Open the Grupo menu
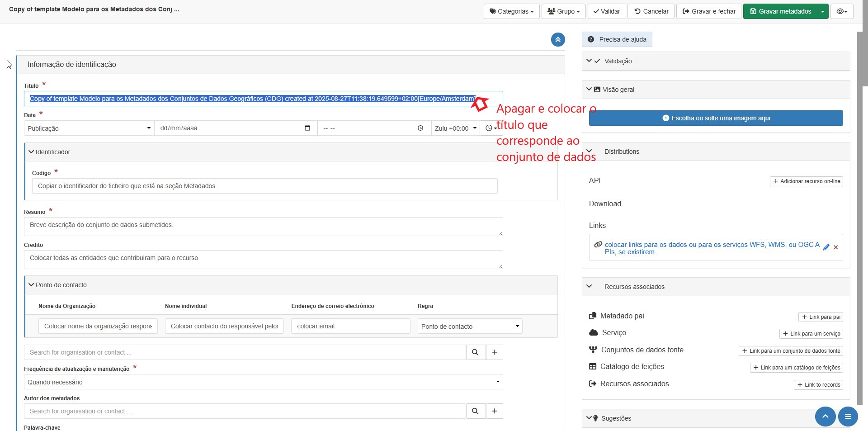The height and width of the screenshot is (431, 868). pos(563,11)
